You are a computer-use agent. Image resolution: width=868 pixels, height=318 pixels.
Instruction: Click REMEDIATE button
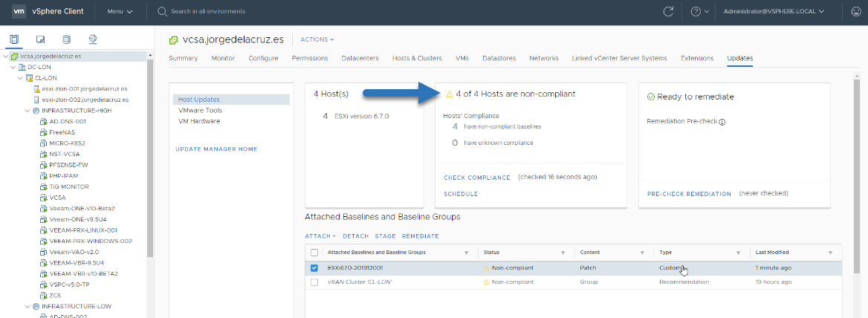coord(420,236)
